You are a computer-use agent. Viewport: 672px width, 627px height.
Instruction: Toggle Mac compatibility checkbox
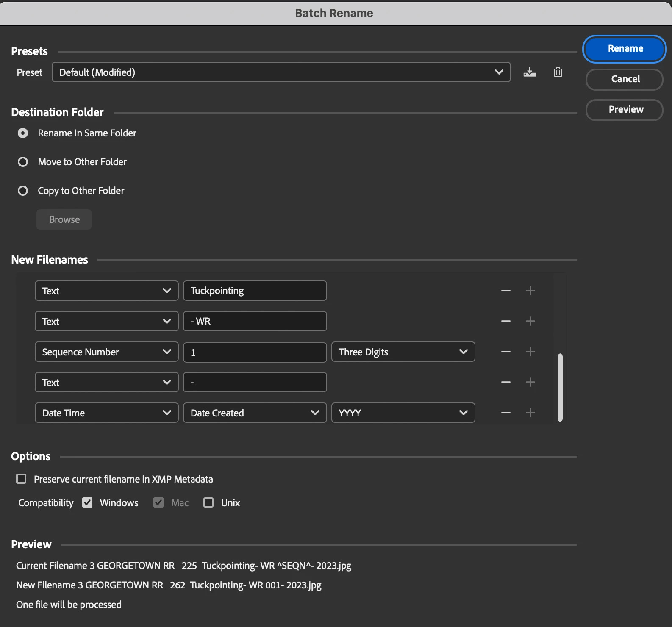click(x=158, y=502)
